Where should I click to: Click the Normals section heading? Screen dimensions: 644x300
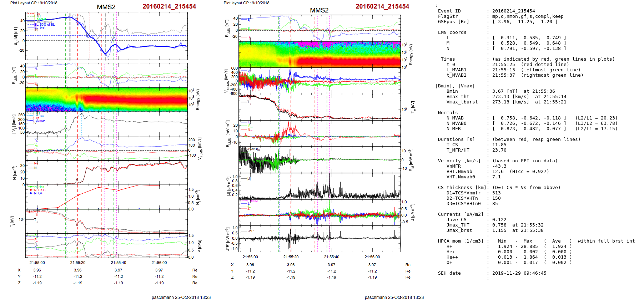click(x=448, y=113)
